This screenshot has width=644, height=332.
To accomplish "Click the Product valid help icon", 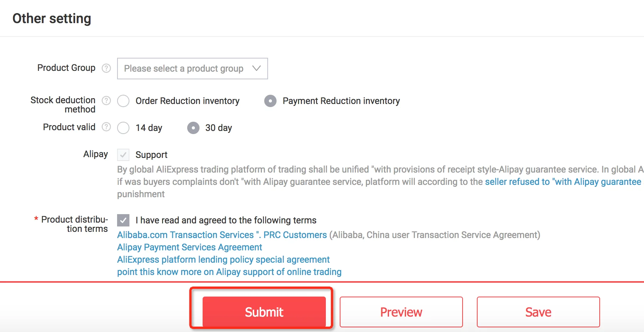I will pos(106,127).
